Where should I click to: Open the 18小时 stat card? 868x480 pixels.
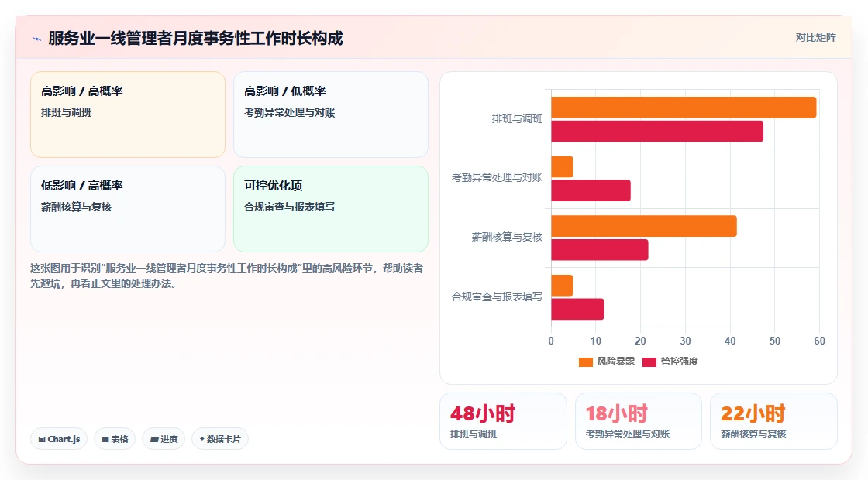pyautogui.click(x=639, y=421)
